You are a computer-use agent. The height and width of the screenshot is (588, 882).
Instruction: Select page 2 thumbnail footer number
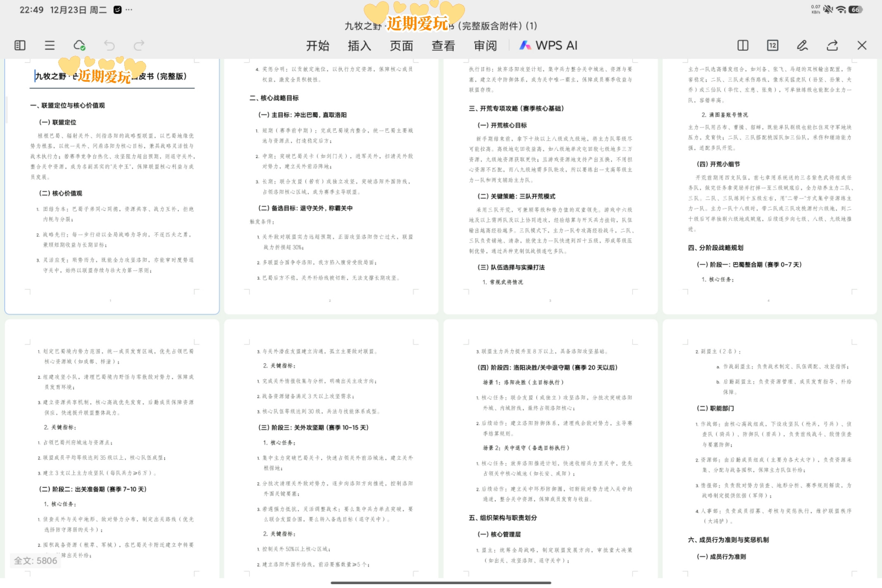click(330, 301)
